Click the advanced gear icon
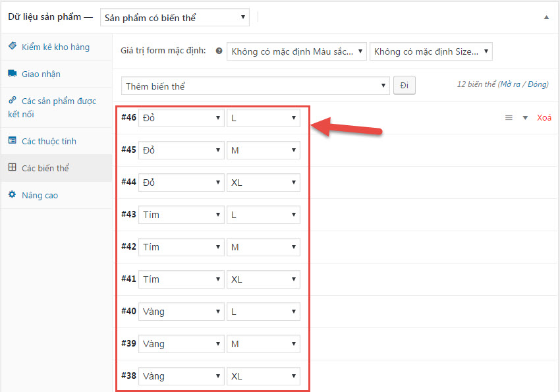560x392 pixels. click(12, 194)
